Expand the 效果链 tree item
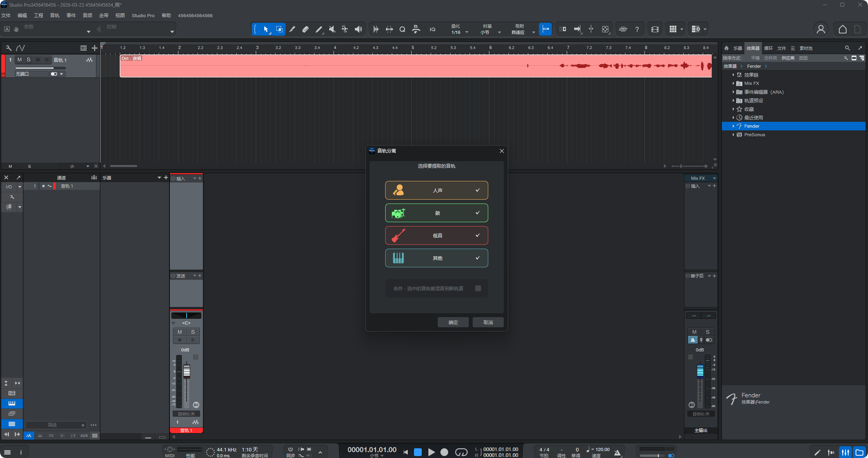 [733, 75]
